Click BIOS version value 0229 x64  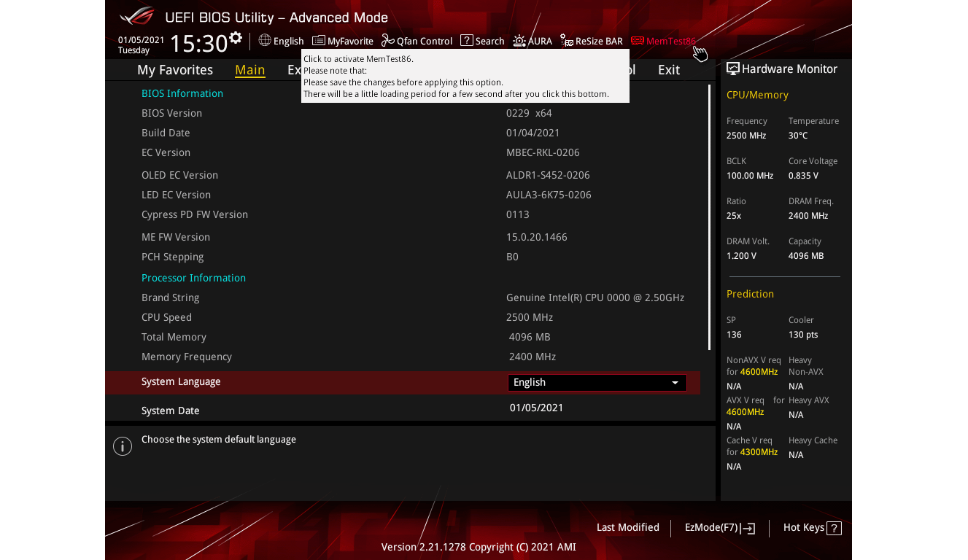(x=529, y=113)
